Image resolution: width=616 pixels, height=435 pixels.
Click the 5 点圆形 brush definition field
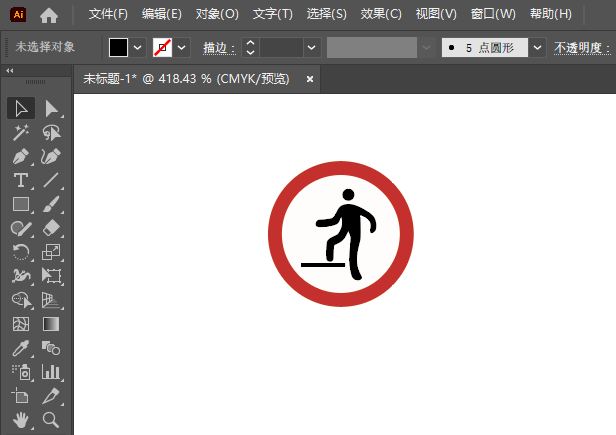coord(484,48)
